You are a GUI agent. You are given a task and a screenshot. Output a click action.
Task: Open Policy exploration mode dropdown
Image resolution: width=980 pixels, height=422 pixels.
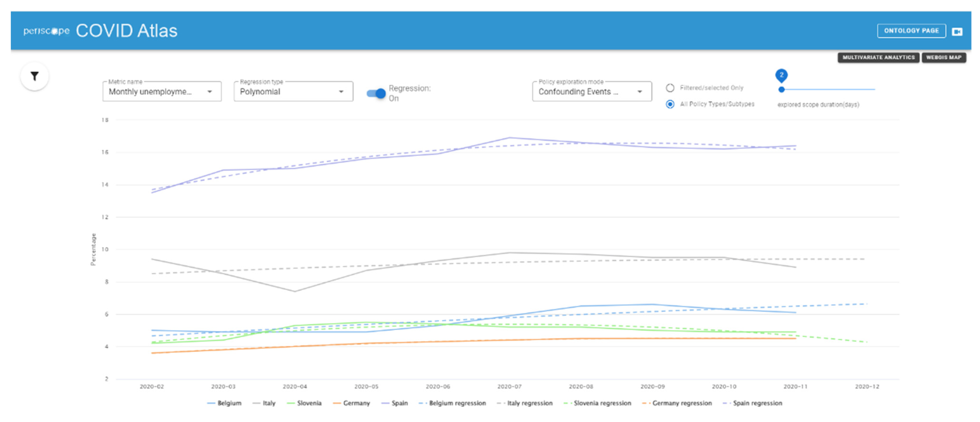click(591, 92)
